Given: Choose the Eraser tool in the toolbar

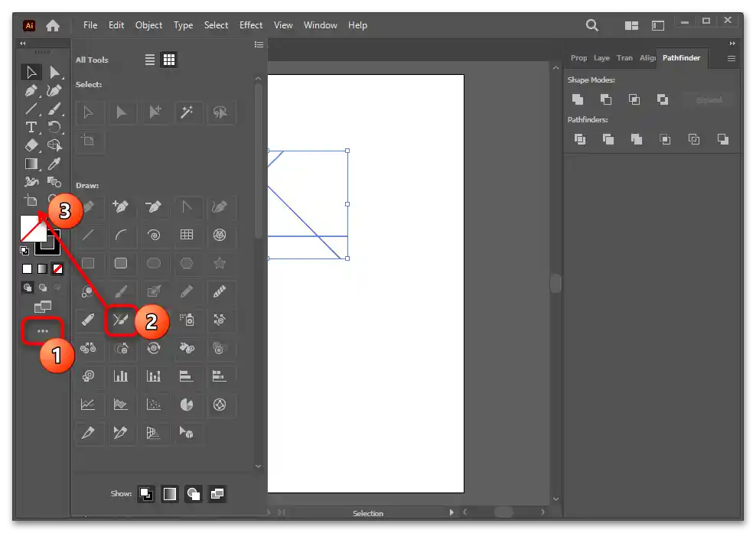Looking at the screenshot, I should tap(31, 145).
